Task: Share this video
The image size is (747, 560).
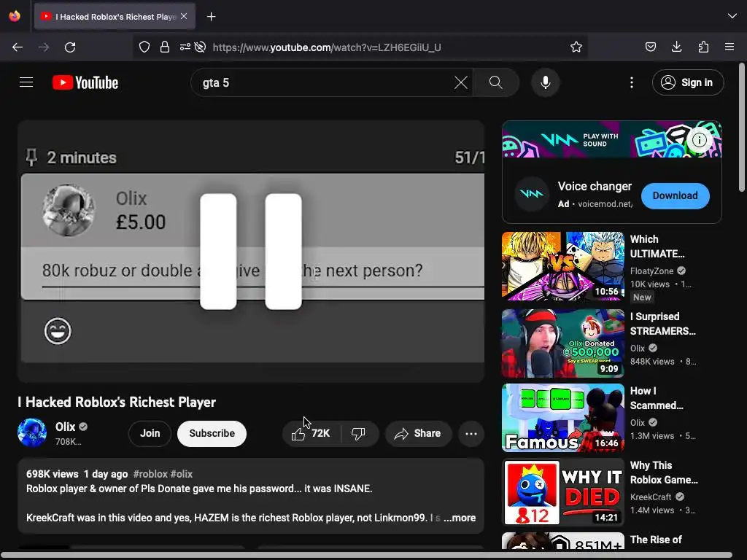Action: coord(418,433)
